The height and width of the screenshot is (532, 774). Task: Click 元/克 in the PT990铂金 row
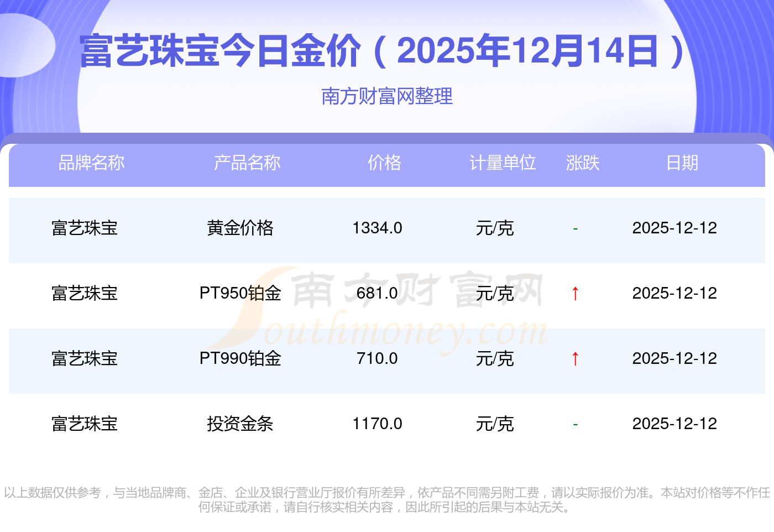click(495, 358)
